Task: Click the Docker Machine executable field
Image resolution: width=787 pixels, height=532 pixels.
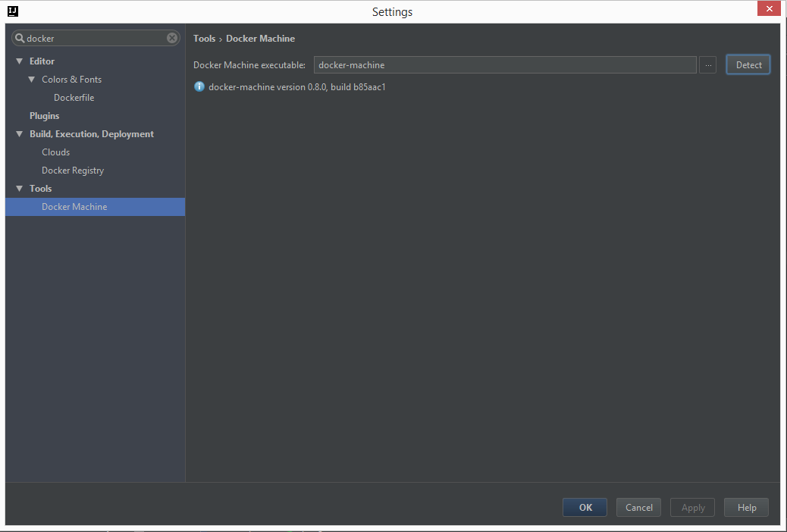Action: [505, 64]
